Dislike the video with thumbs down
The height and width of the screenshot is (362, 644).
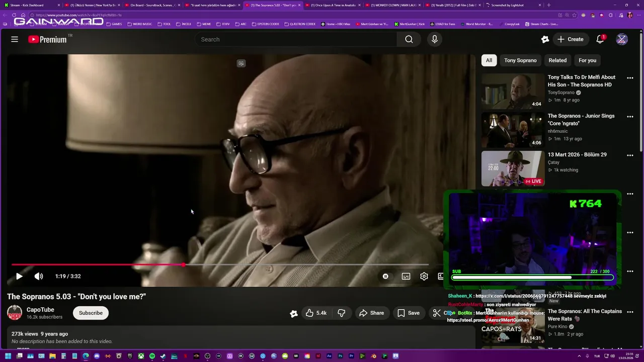(342, 313)
